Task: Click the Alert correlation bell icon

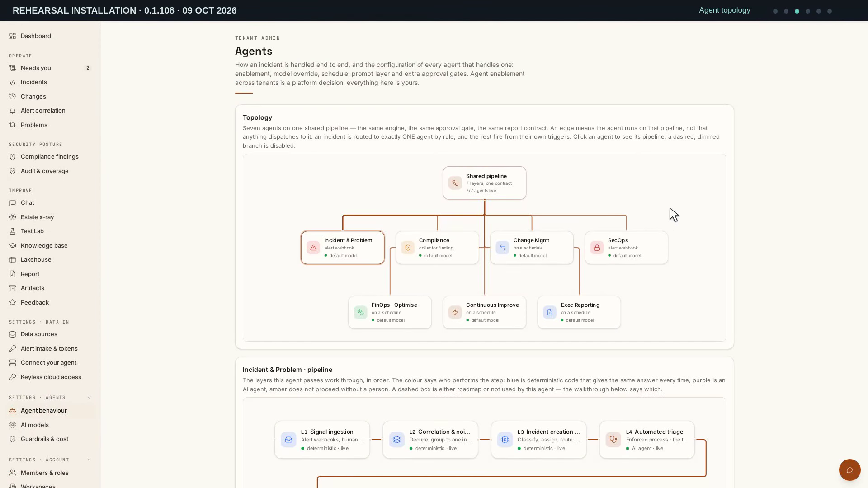Action: click(x=13, y=111)
